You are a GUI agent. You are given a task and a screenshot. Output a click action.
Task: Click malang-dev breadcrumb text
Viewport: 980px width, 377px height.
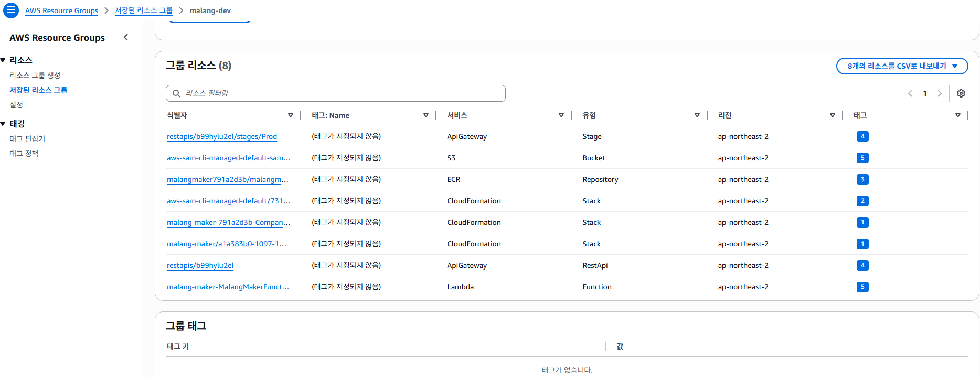210,10
